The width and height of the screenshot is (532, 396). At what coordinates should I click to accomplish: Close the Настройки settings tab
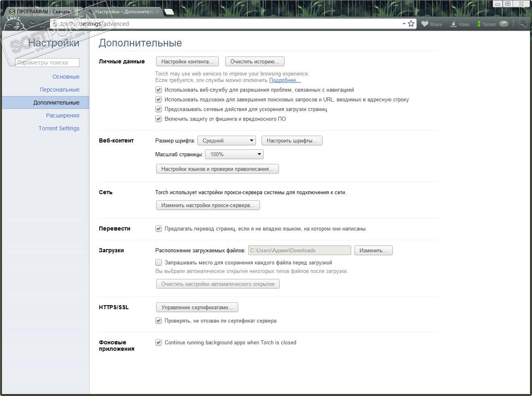[x=158, y=12]
